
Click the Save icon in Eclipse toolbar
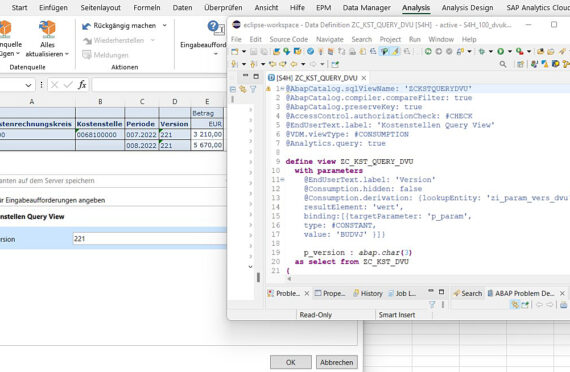(x=253, y=52)
